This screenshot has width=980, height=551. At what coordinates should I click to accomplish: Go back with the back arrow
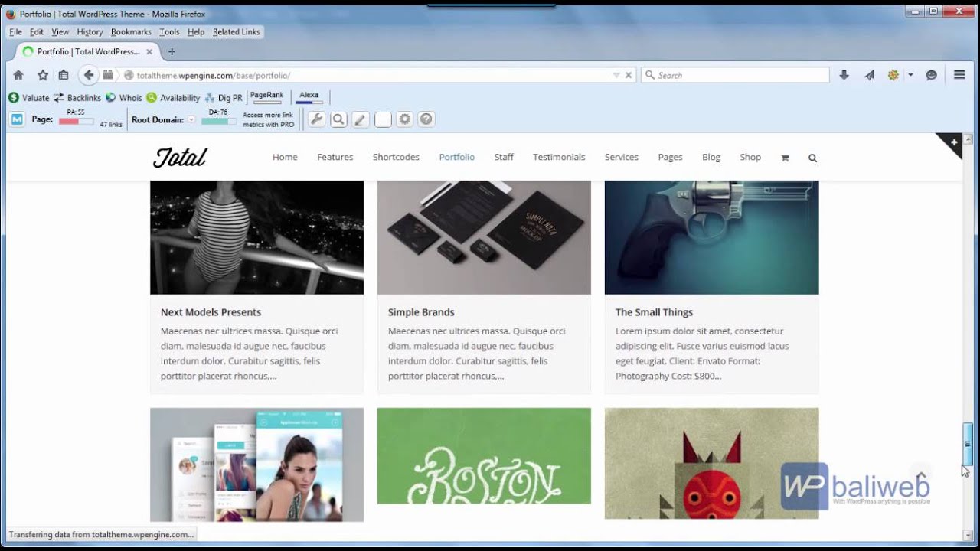(89, 75)
